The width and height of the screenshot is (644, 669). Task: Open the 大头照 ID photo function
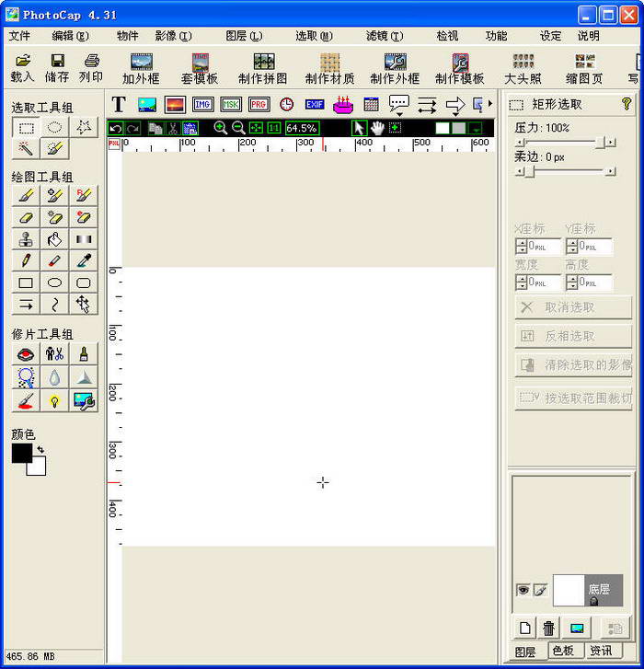(x=523, y=69)
